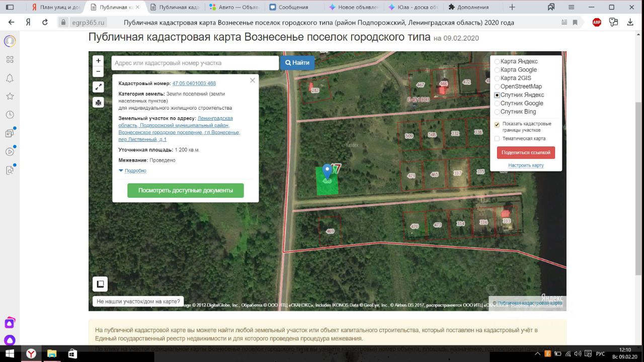Click Поделиться ссылкой button
This screenshot has width=644, height=362.
point(526,152)
